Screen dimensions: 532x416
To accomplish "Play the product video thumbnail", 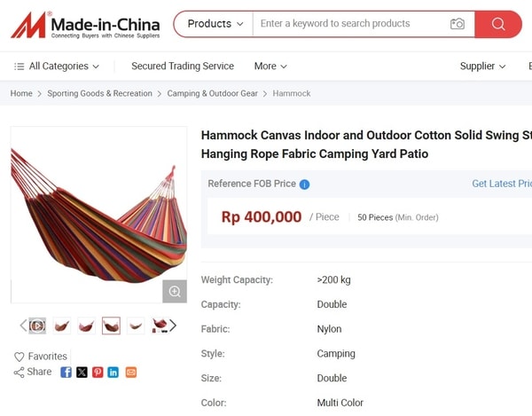I will (x=37, y=326).
